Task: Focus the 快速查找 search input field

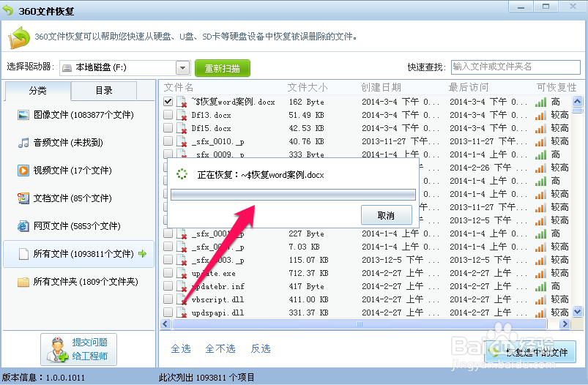Action: coord(516,67)
